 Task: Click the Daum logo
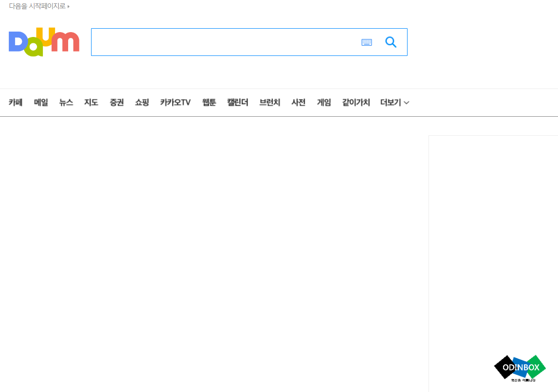click(44, 42)
